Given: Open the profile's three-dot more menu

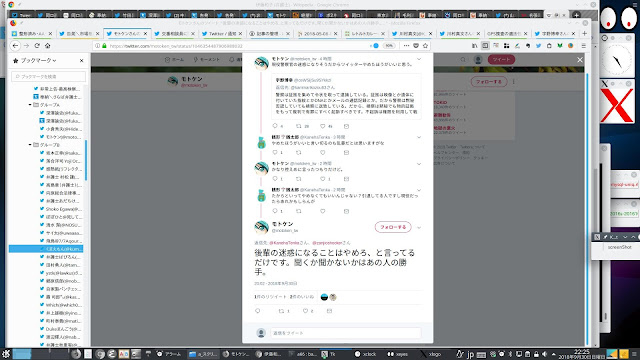Looking at the screenshot, I should (513, 82).
